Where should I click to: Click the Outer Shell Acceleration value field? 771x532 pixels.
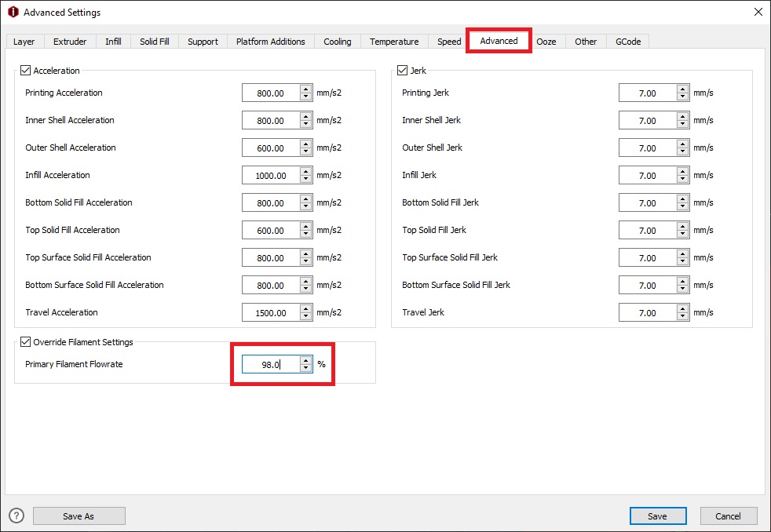coord(270,148)
